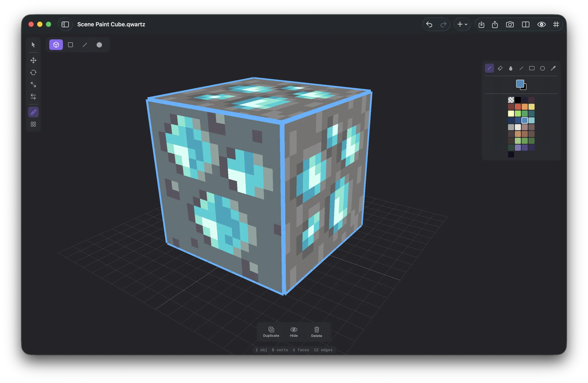Duplicate the selected cube

(x=271, y=332)
